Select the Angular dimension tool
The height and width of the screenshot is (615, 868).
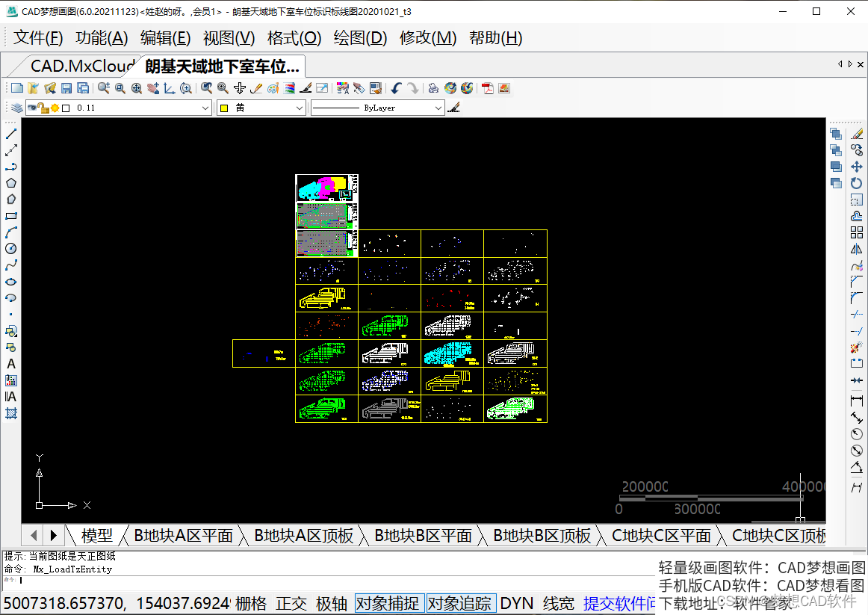(857, 466)
